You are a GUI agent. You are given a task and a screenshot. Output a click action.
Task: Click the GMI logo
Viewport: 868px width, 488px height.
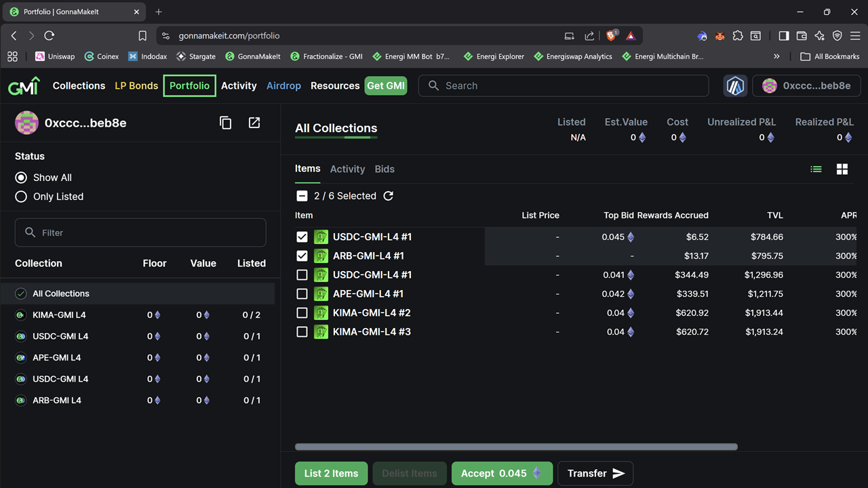click(24, 86)
